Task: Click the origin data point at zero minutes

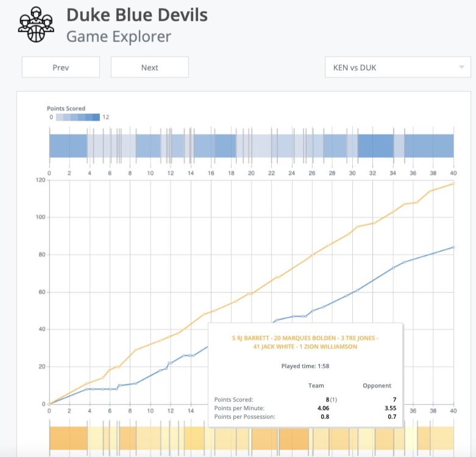Action: 49,404
